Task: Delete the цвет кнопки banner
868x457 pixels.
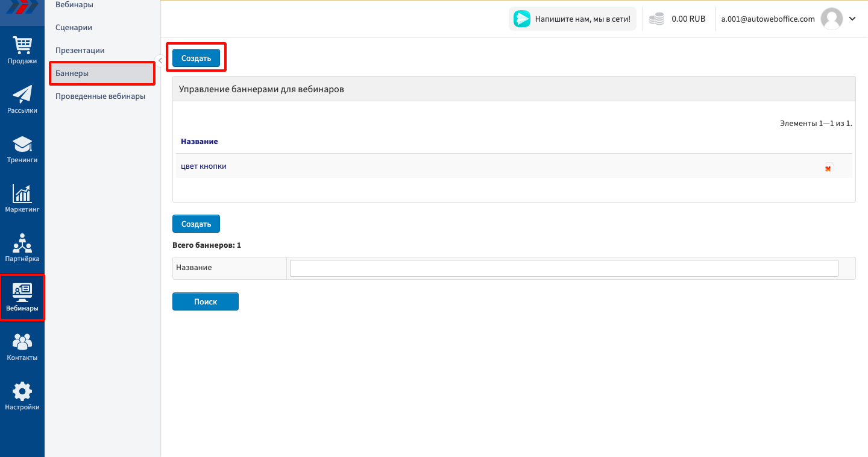Action: click(828, 168)
